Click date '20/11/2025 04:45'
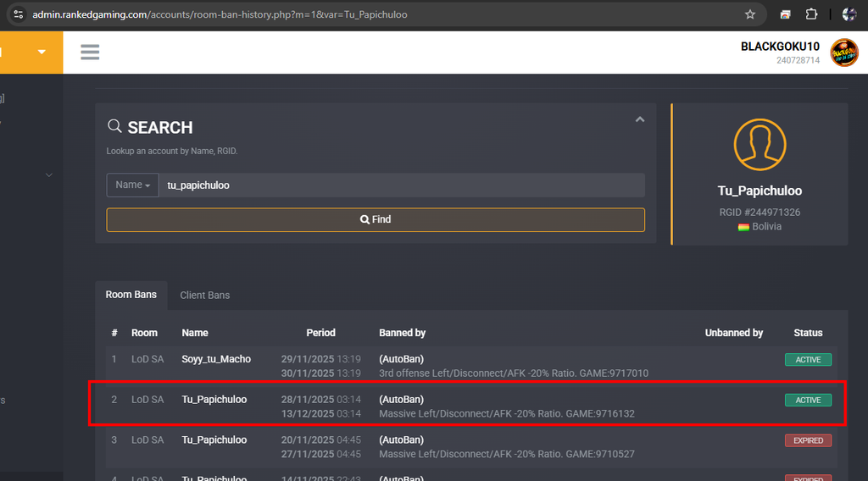Image resolution: width=868 pixels, height=481 pixels. pyautogui.click(x=320, y=440)
